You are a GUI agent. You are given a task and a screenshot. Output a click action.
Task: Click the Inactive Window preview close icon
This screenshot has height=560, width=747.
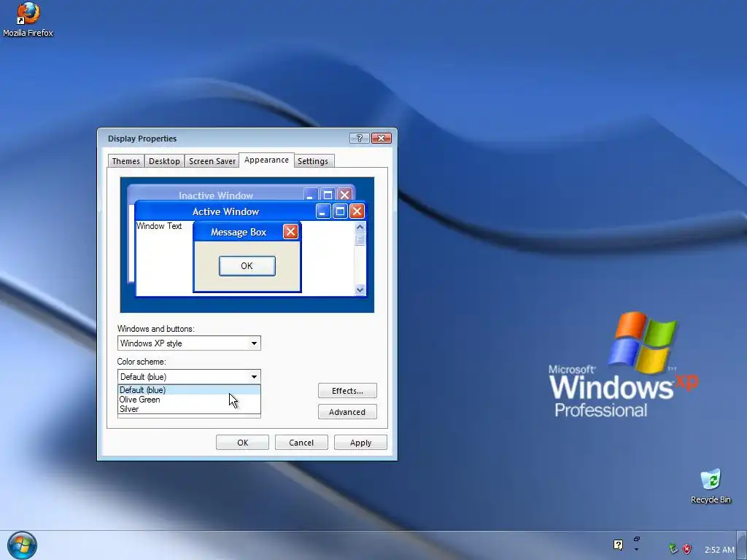pos(344,194)
